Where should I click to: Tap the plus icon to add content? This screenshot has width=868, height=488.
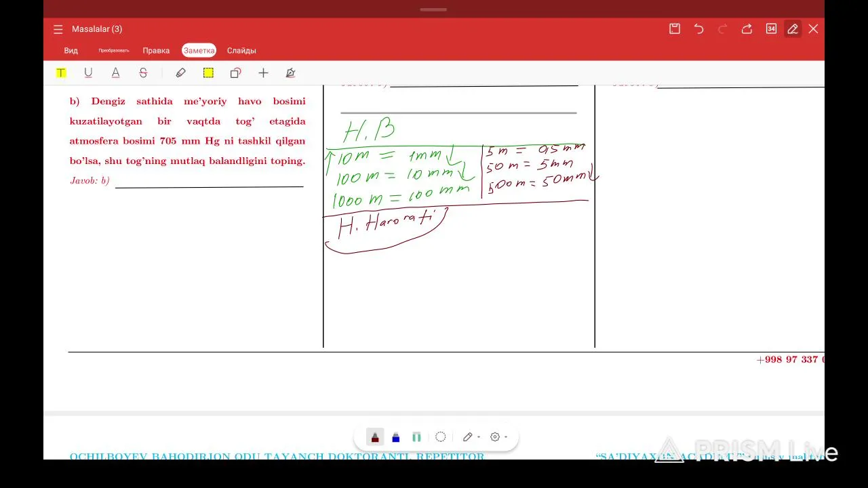pyautogui.click(x=263, y=73)
